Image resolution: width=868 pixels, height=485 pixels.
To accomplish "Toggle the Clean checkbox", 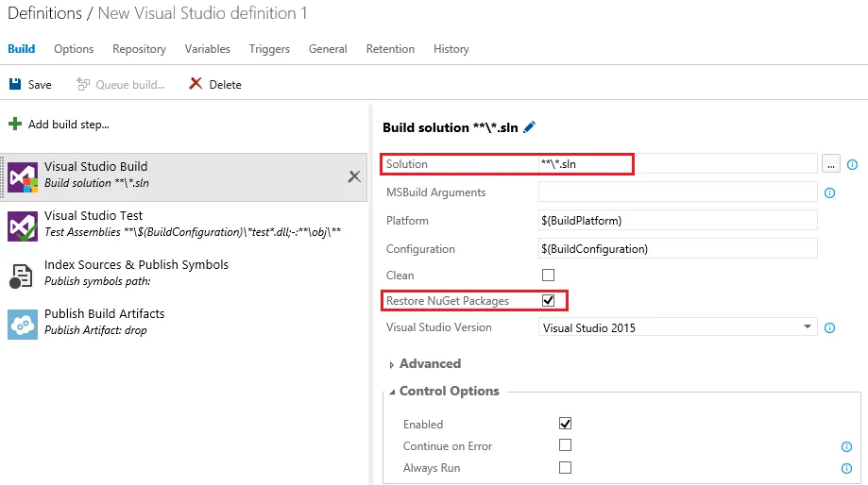I will (x=548, y=276).
